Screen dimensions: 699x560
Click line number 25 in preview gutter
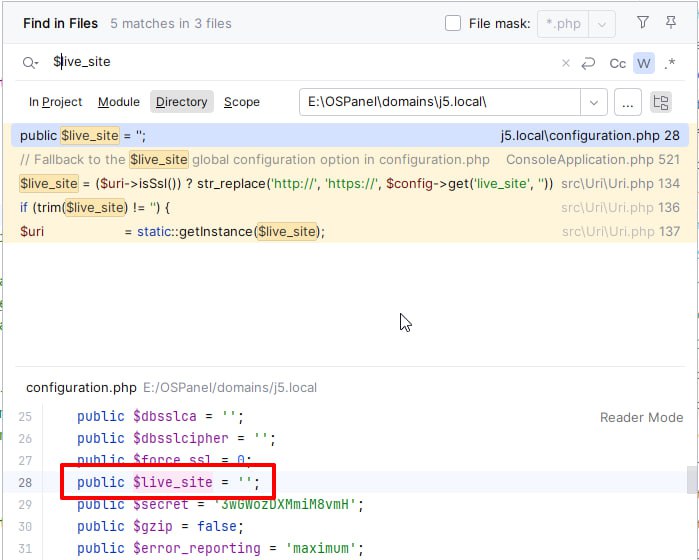(25, 417)
